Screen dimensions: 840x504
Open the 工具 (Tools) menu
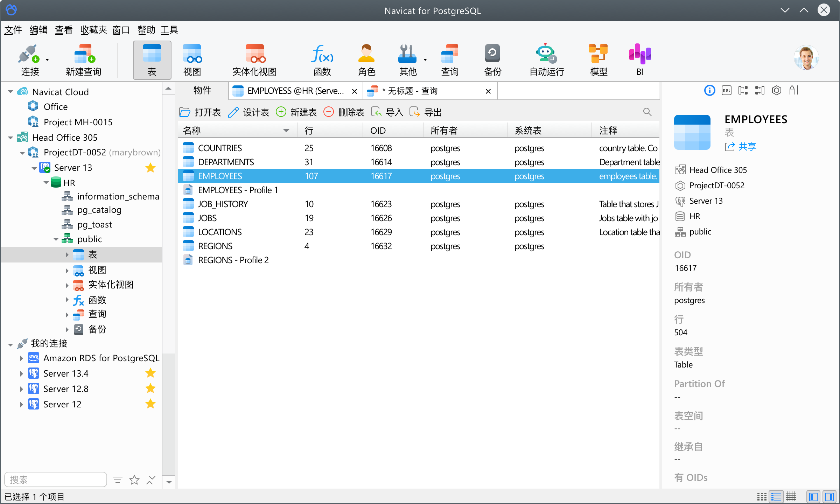(x=169, y=30)
